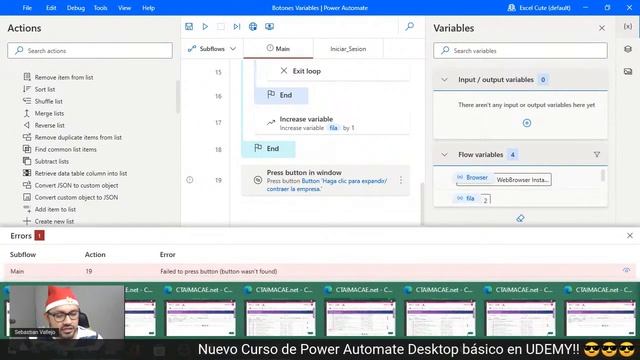Image resolution: width=640 pixels, height=360 pixels.
Task: Collapse Flow variables section
Action: coord(444,155)
